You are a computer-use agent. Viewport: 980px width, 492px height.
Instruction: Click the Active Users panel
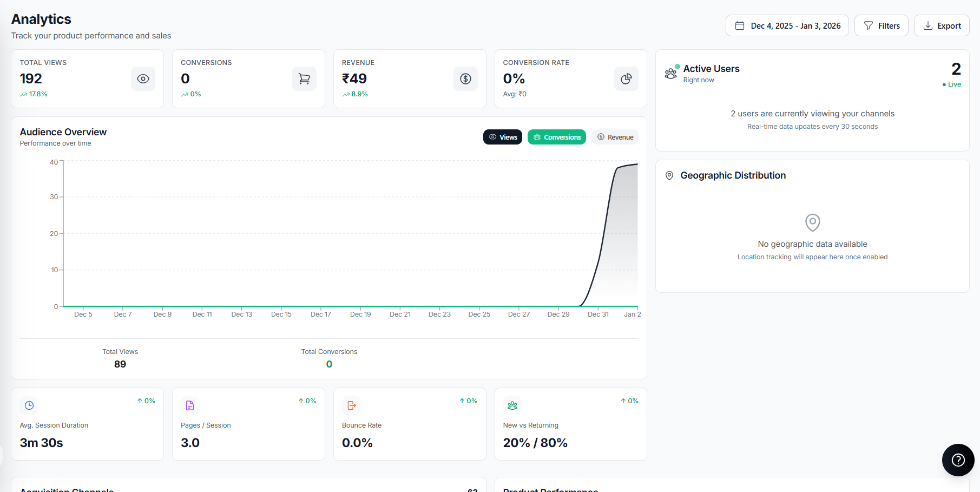click(x=812, y=100)
